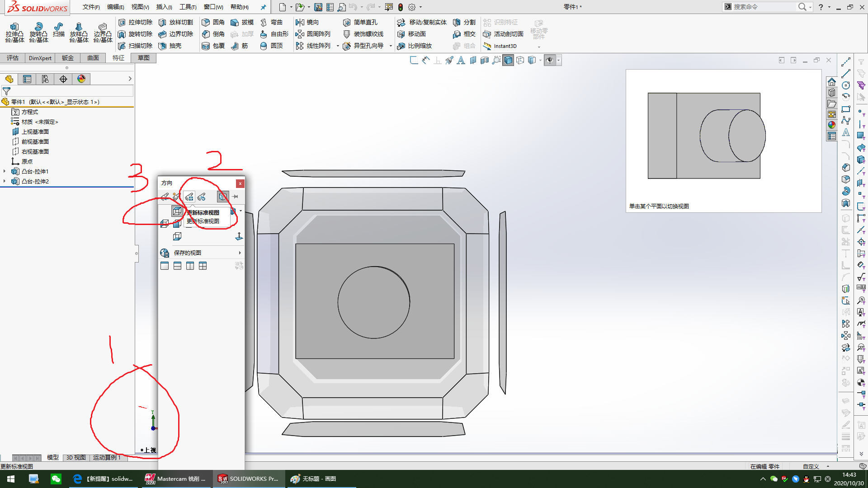Viewport: 868px width, 488px height.
Task: Toggle the View Selector cube button
Action: [x=222, y=197]
